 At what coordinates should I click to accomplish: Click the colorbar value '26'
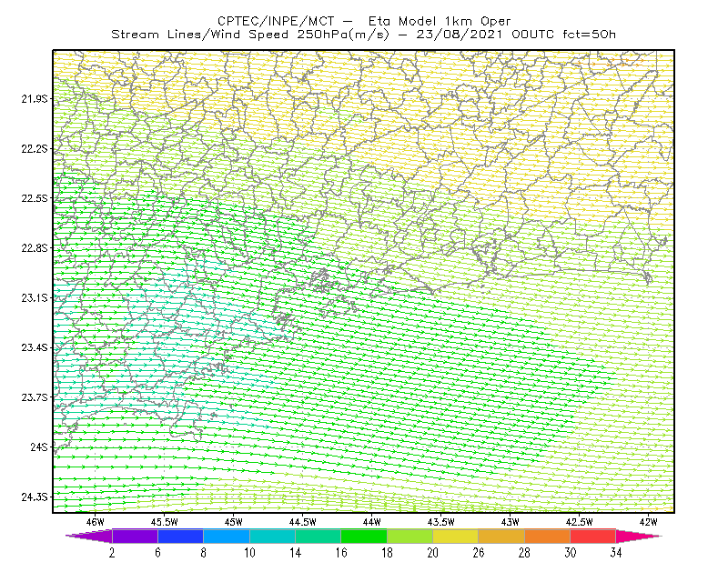479,553
